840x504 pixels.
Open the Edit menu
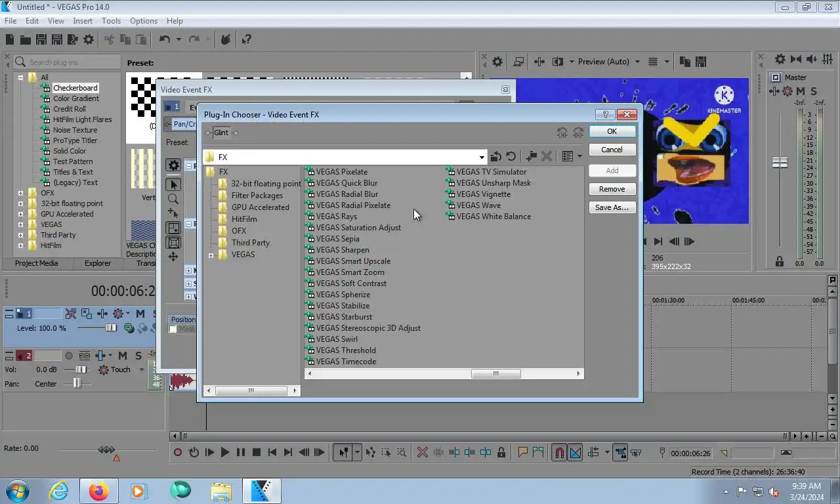pos(32,21)
